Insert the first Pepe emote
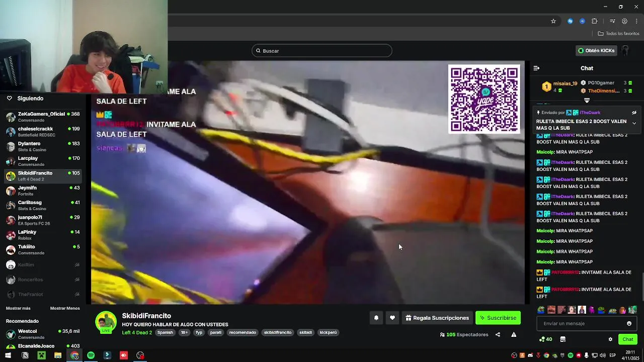The image size is (644, 362). [x=541, y=310]
